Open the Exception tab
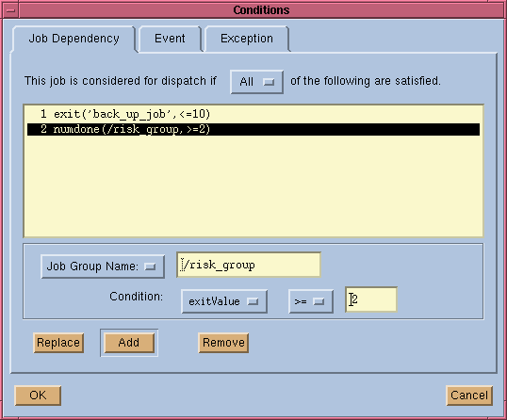Screen dimensions: 507x420 pyautogui.click(x=247, y=39)
